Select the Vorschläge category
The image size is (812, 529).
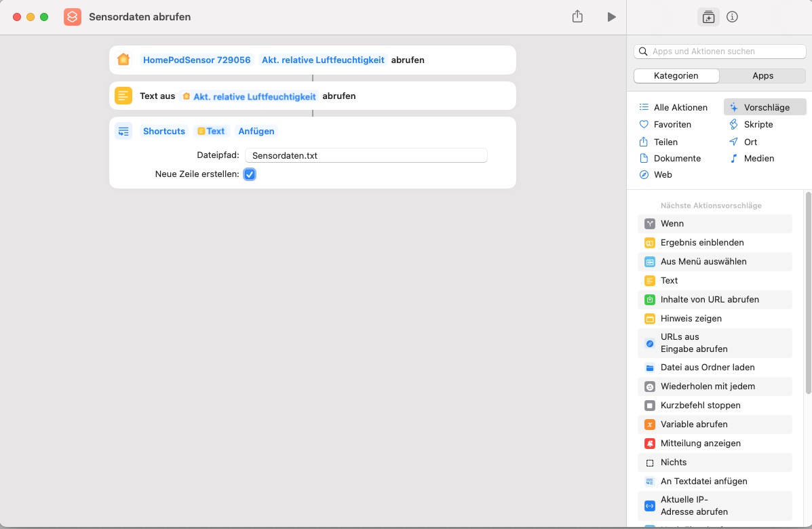(x=765, y=107)
